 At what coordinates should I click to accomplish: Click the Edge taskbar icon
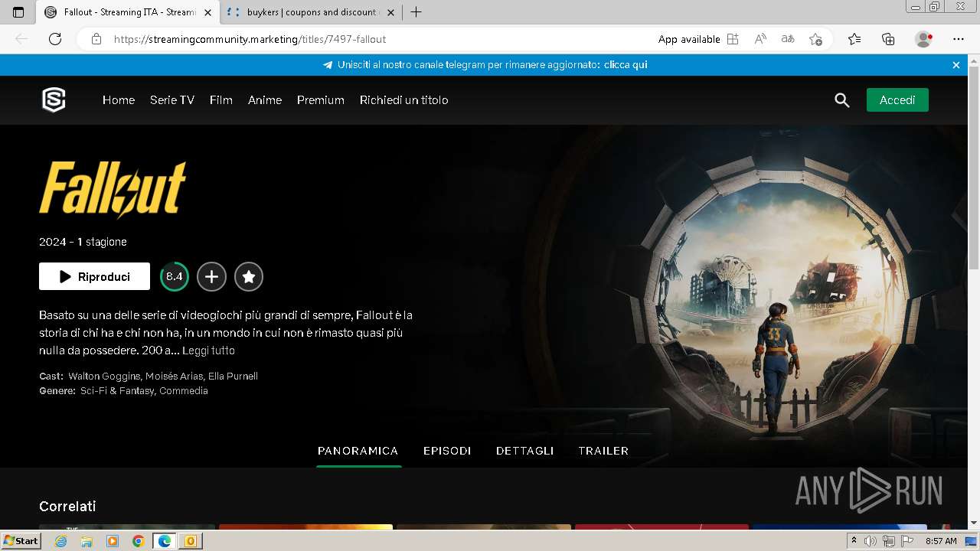tap(165, 541)
